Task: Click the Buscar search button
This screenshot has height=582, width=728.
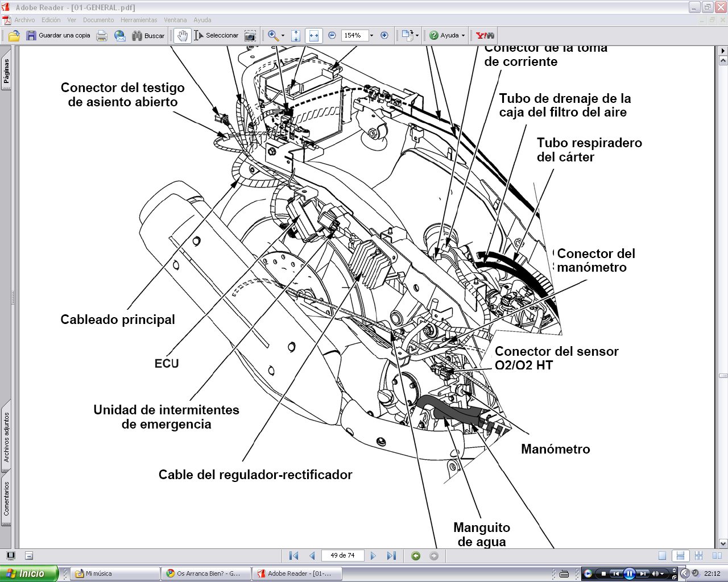Action: click(148, 36)
